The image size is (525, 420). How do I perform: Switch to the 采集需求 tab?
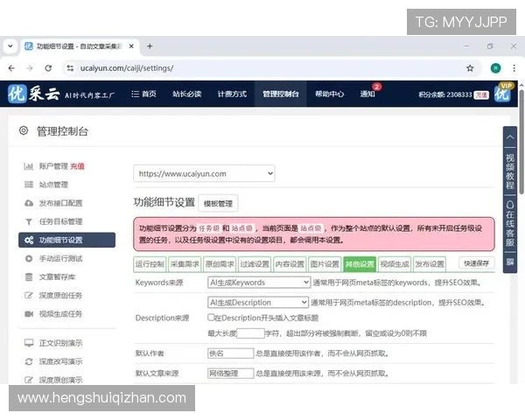185,264
